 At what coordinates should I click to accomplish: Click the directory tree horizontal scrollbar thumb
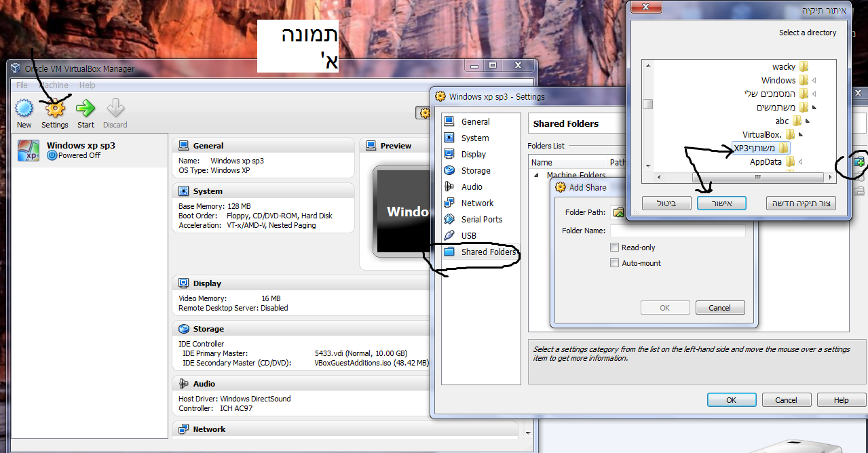[x=757, y=178]
